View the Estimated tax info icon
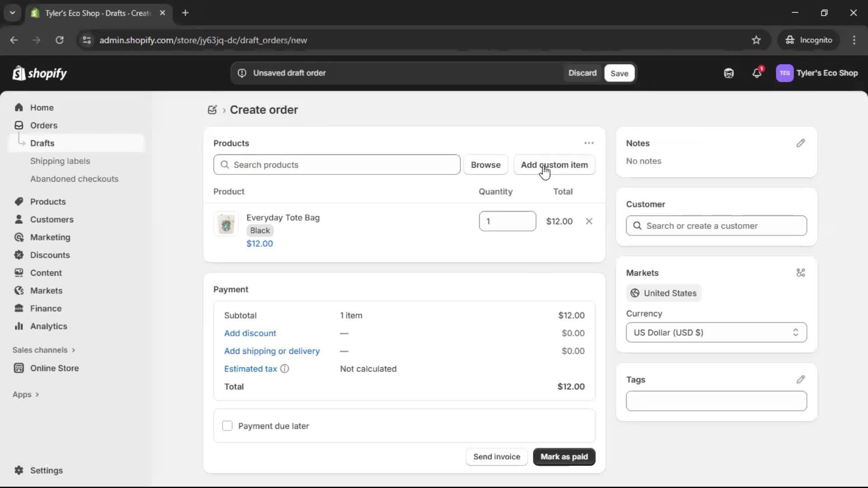 click(x=285, y=369)
